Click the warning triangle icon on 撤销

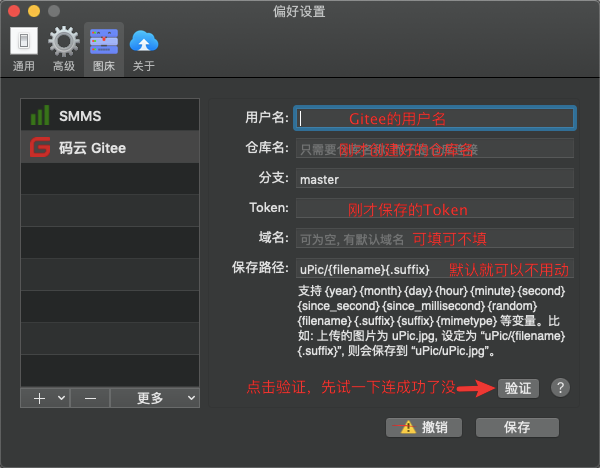coord(408,427)
